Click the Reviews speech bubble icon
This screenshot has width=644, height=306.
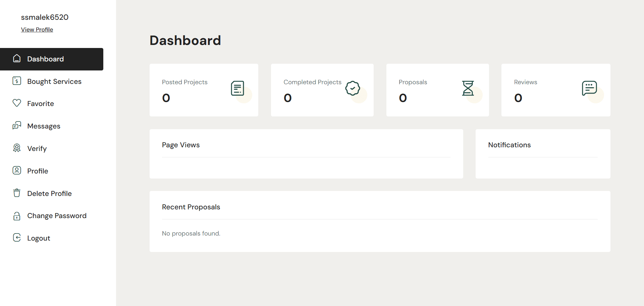[589, 88]
